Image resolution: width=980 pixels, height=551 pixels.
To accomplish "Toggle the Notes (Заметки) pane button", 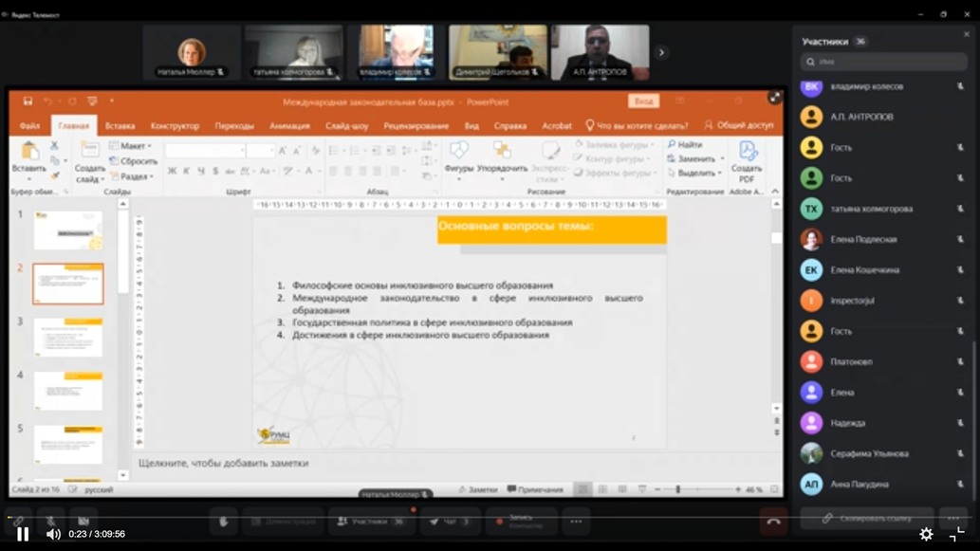I will (x=477, y=489).
